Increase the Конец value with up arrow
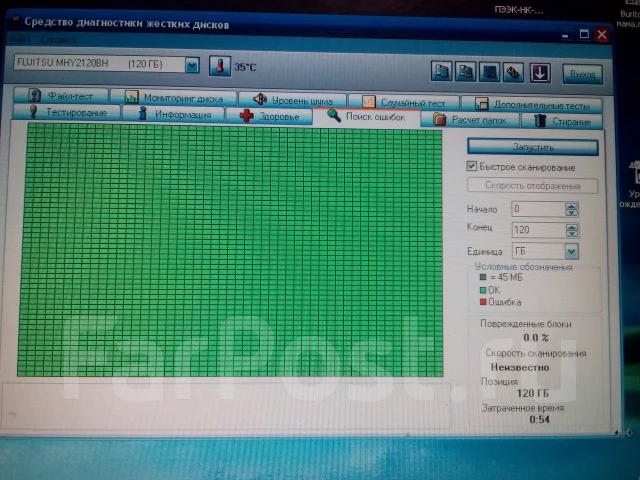The height and width of the screenshot is (480, 640). 572,227
